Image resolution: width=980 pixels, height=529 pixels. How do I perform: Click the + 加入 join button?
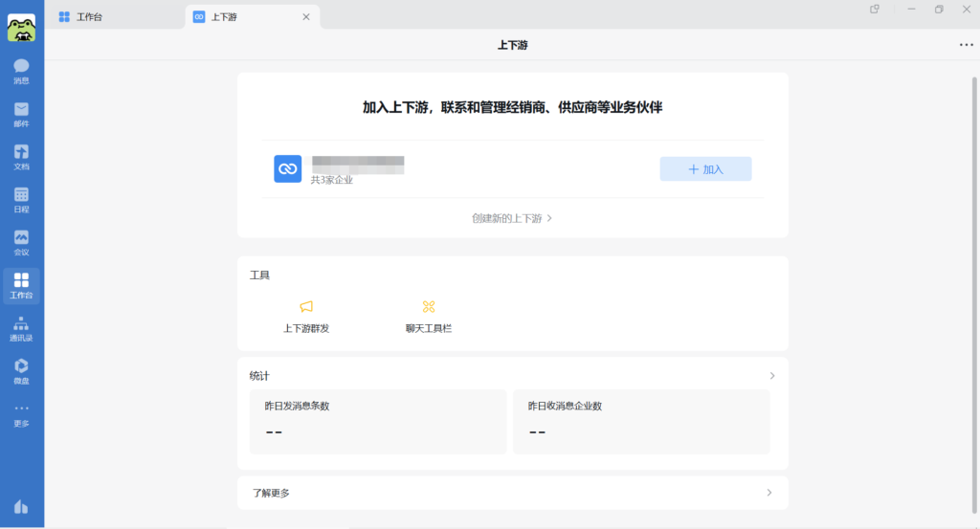[705, 169]
